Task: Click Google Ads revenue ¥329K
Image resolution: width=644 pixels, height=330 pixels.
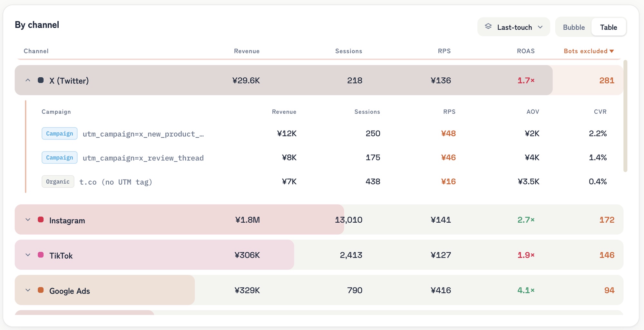Action: [x=247, y=290]
